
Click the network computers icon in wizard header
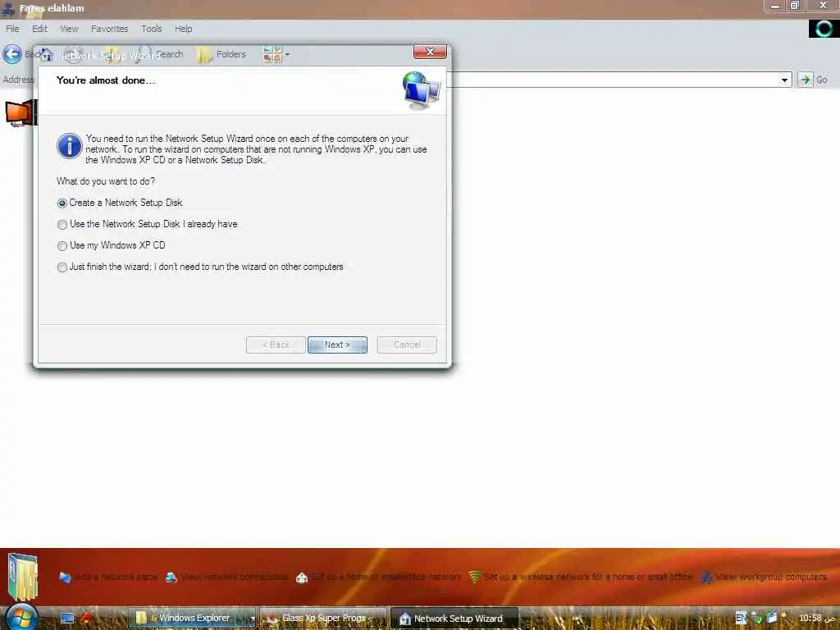[x=422, y=90]
